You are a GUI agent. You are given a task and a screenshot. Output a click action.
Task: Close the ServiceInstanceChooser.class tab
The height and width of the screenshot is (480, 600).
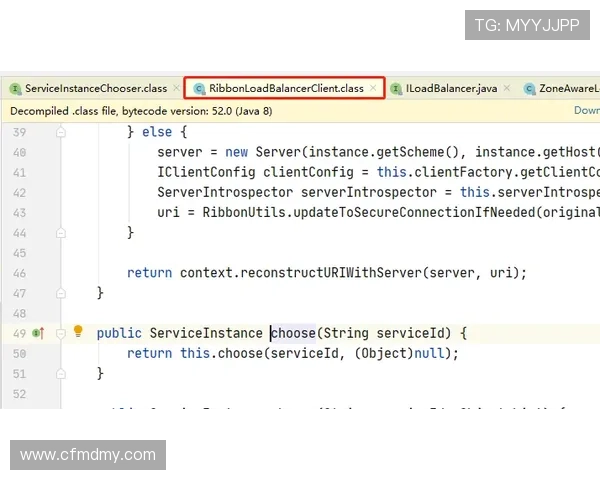(x=176, y=88)
